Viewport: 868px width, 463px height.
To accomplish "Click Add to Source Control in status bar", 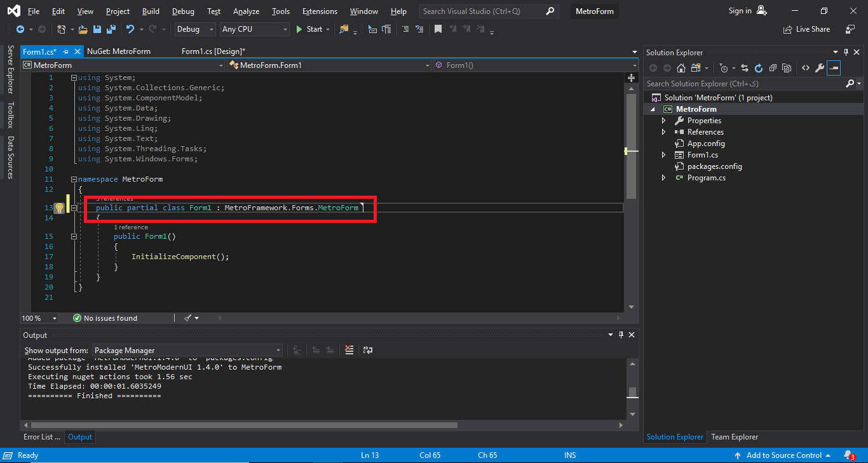I will click(783, 455).
